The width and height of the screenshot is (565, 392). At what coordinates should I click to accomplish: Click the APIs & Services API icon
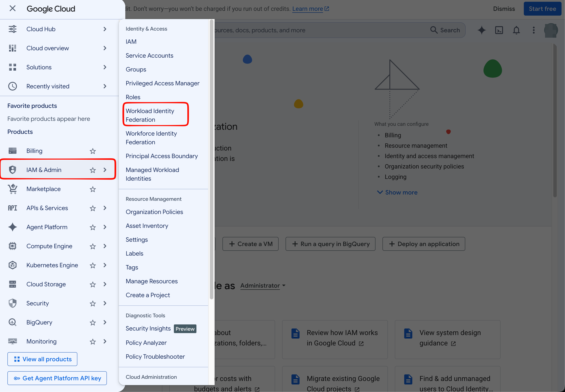[x=13, y=208]
